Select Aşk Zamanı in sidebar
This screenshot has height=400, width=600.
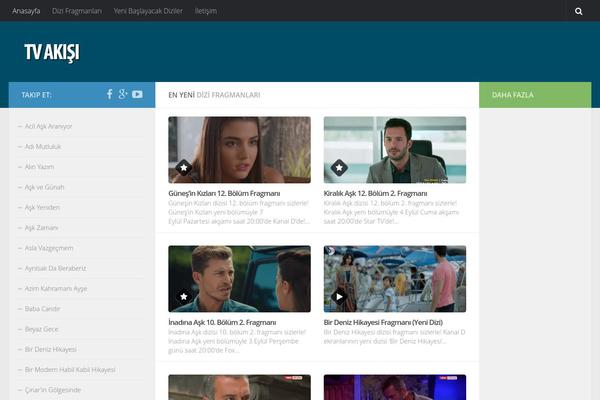click(x=41, y=228)
